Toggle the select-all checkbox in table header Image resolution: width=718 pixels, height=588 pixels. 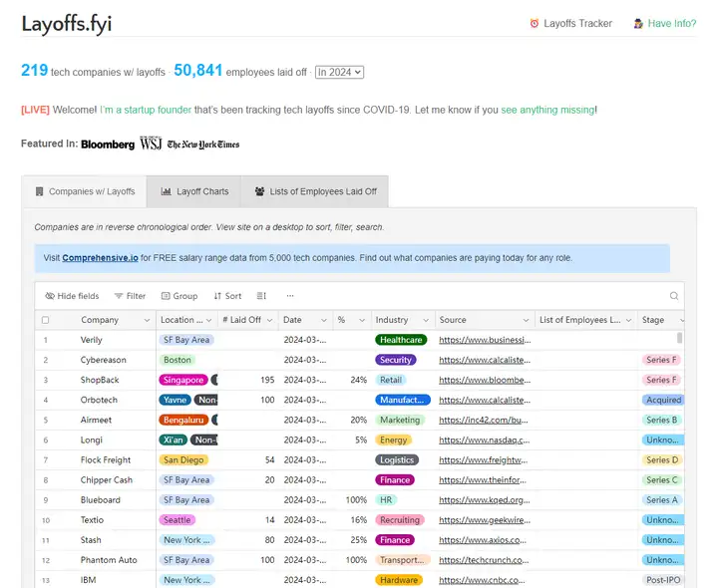[45, 320]
